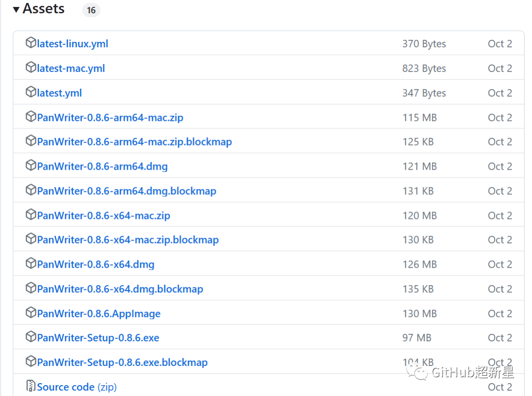Select the 97 MB size text
The width and height of the screenshot is (532, 396).
click(x=417, y=338)
